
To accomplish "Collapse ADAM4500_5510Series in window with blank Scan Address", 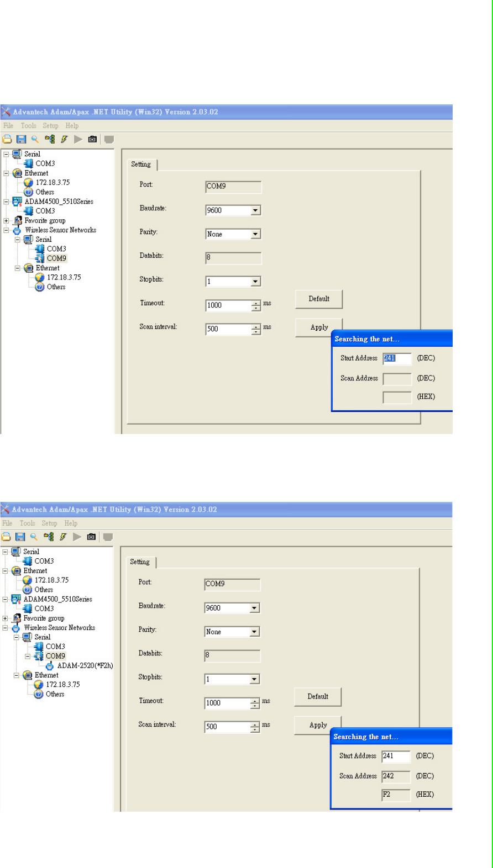I will click(6, 202).
